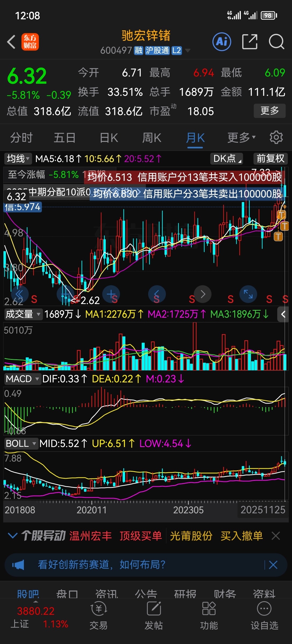The image size is (292, 644).
Task: Switch to the 分时 tab
Action: click(21, 138)
